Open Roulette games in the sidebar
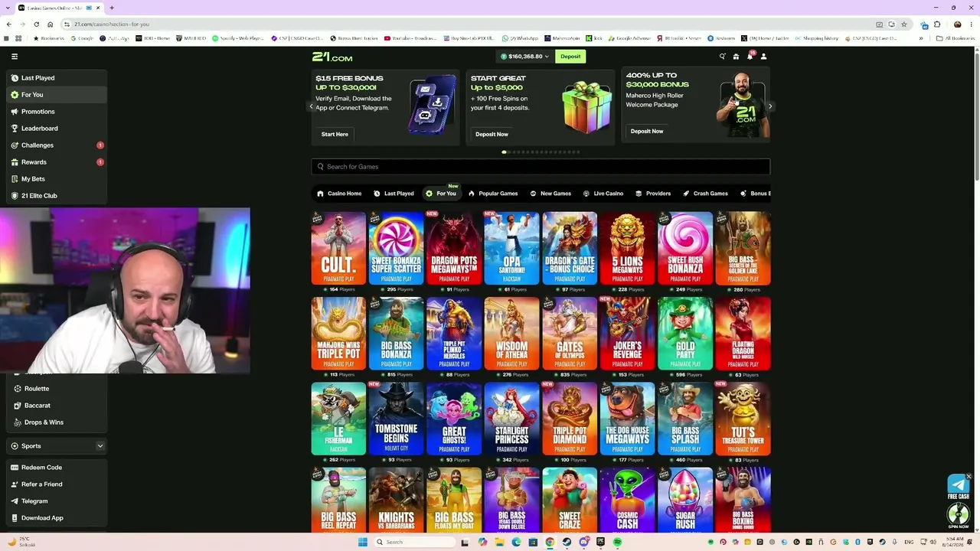This screenshot has width=980, height=551. tap(57, 389)
